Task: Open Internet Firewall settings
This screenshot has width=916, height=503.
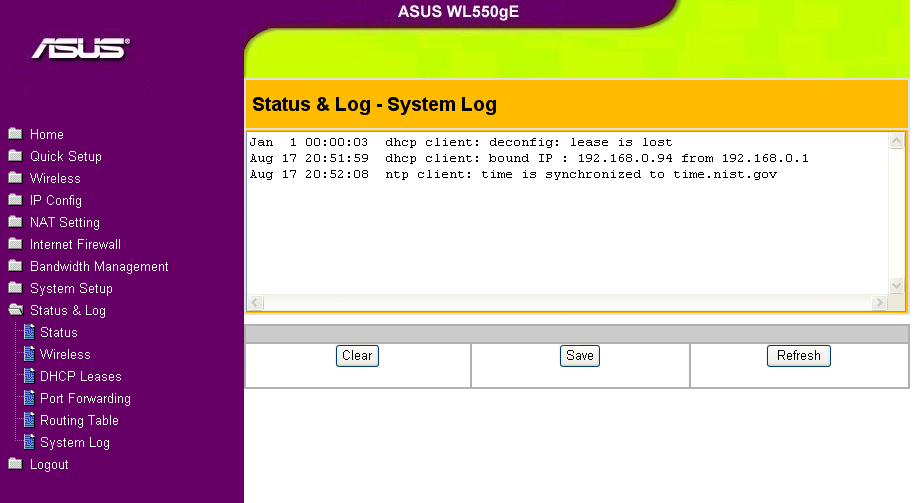Action: [75, 244]
